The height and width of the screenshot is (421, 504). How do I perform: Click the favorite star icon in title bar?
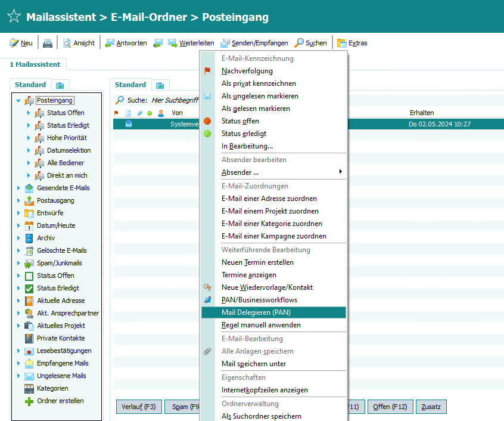click(x=13, y=17)
